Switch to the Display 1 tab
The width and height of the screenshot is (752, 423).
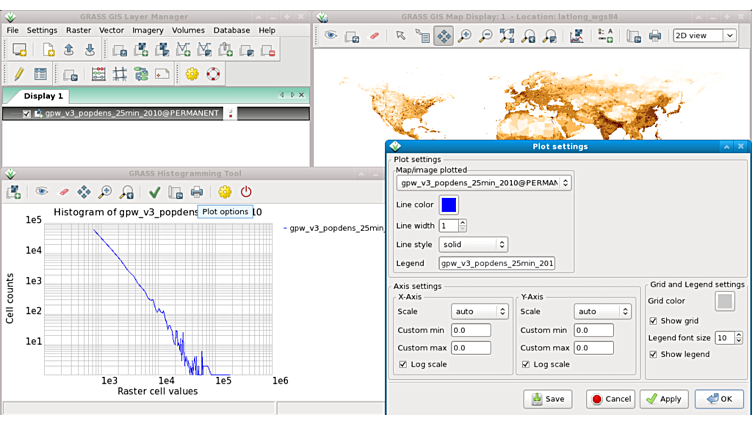[x=43, y=96]
